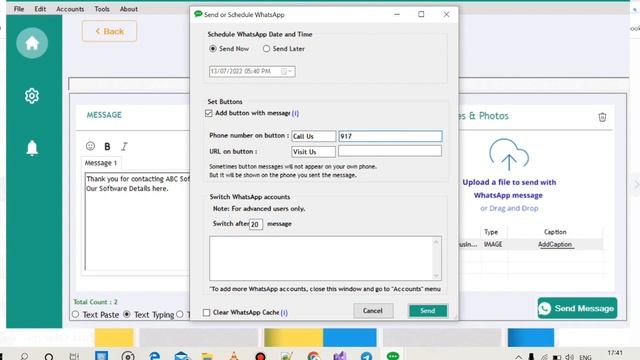Select the Send Later option
The width and height of the screenshot is (640, 360).
point(266,49)
